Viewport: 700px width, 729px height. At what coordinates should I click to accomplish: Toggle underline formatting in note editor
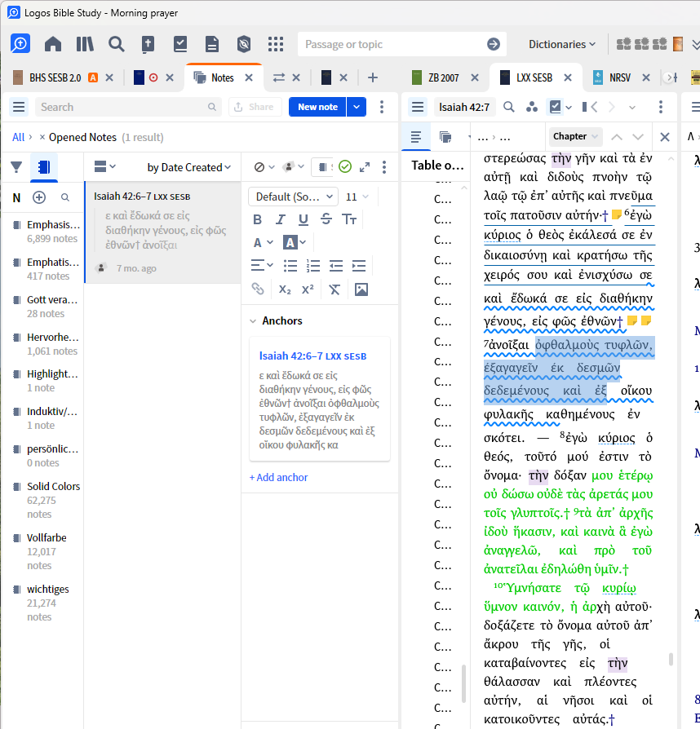point(303,219)
